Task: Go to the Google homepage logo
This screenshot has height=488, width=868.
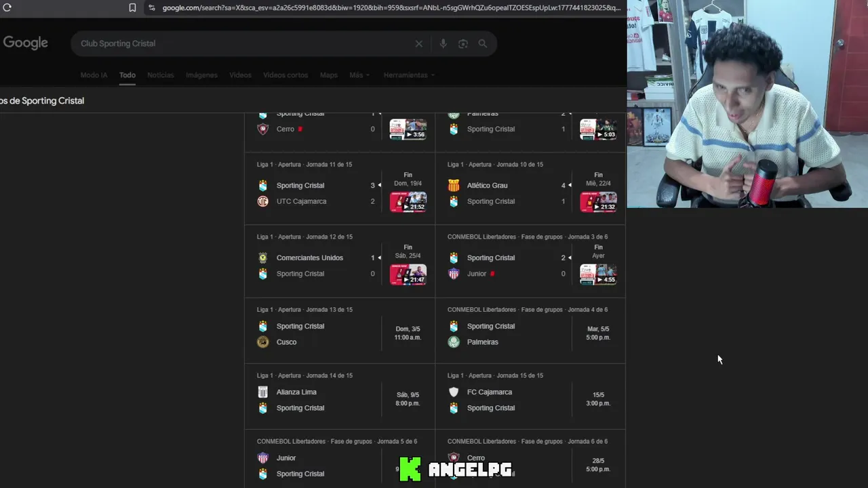Action: pos(25,43)
